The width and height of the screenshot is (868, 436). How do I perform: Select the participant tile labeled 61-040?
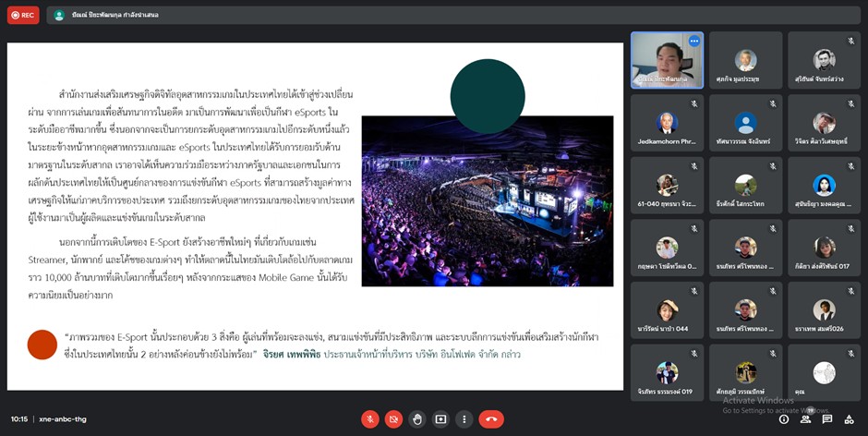click(x=667, y=185)
